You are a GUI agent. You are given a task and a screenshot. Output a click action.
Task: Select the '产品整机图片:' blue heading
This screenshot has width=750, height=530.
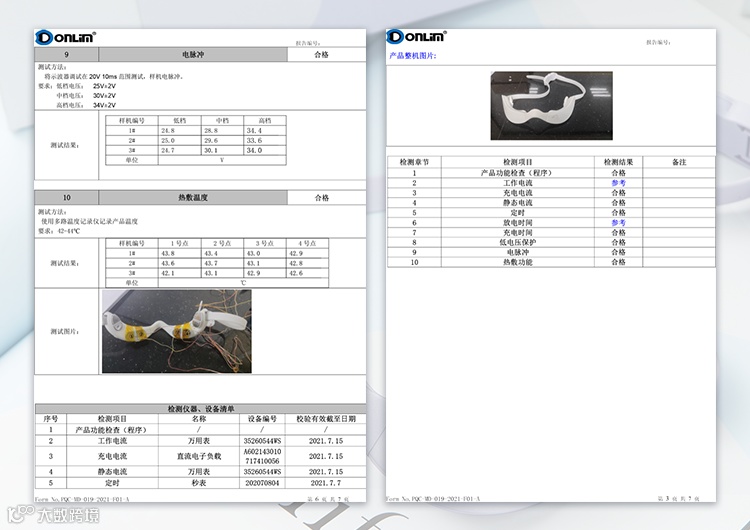[413, 55]
